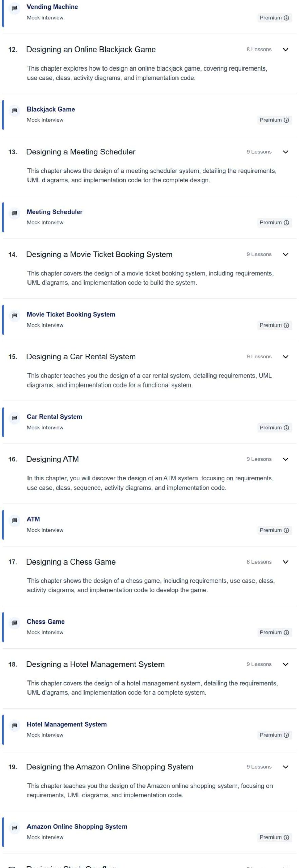300x868 pixels.
Task: Click the Premium info icon for Meeting Scheduler
Action: tap(286, 223)
